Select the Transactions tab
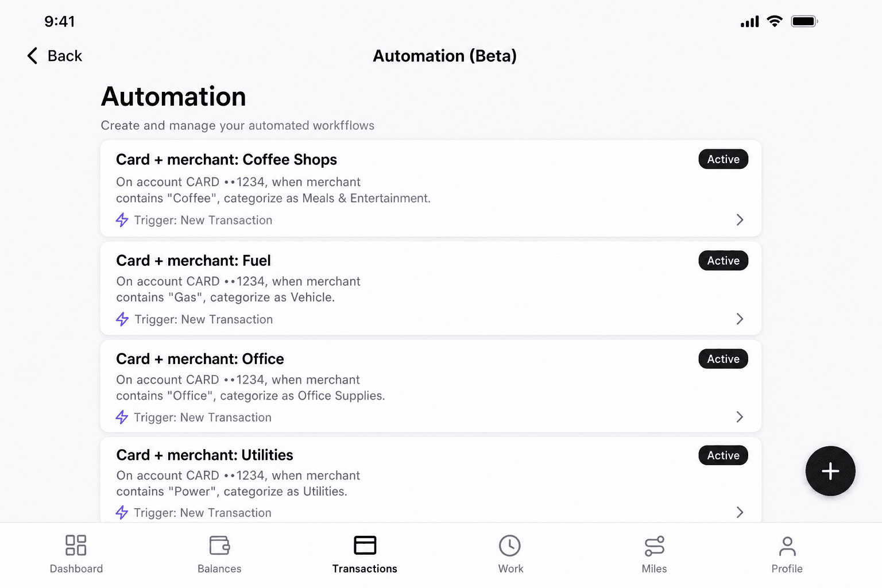Viewport: 882px width, 588px height. pyautogui.click(x=365, y=554)
